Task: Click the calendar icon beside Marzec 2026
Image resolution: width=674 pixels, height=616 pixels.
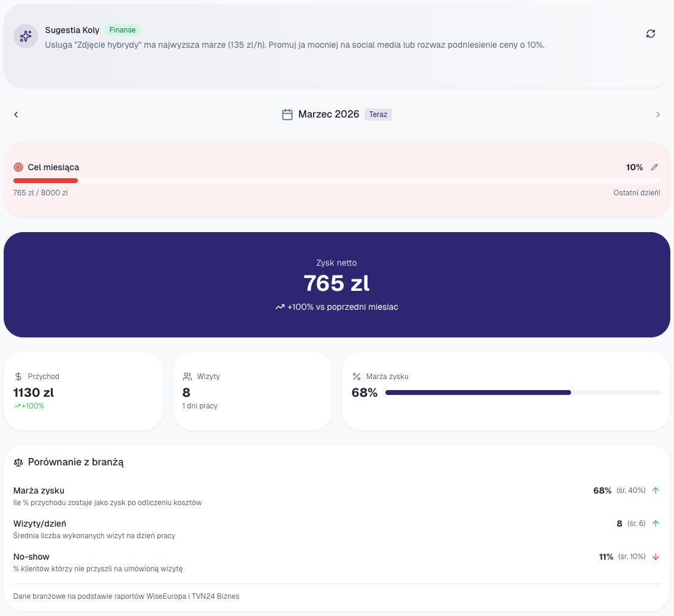Action: click(288, 114)
